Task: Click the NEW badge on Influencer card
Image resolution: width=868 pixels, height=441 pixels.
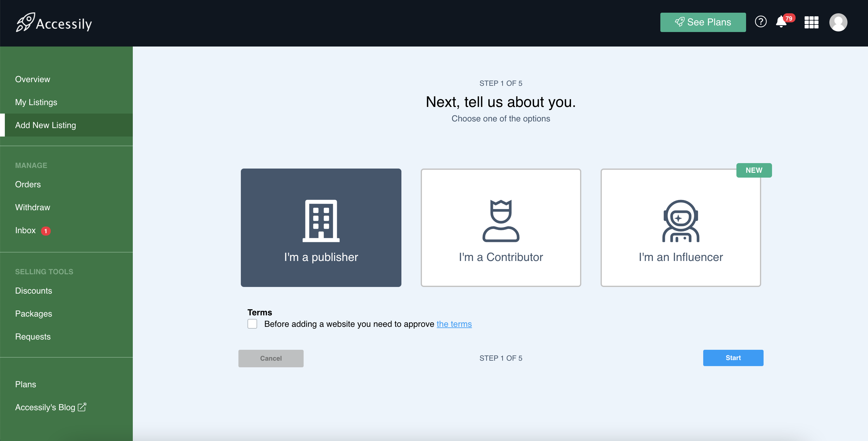Action: 754,170
